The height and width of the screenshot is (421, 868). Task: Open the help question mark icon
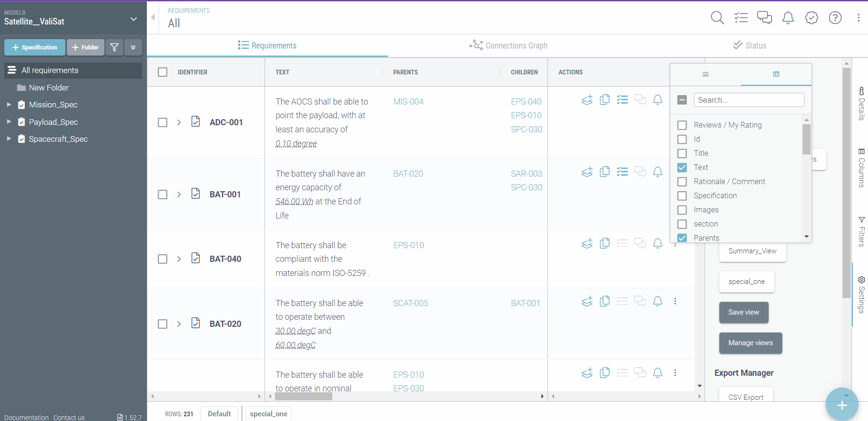pos(835,18)
